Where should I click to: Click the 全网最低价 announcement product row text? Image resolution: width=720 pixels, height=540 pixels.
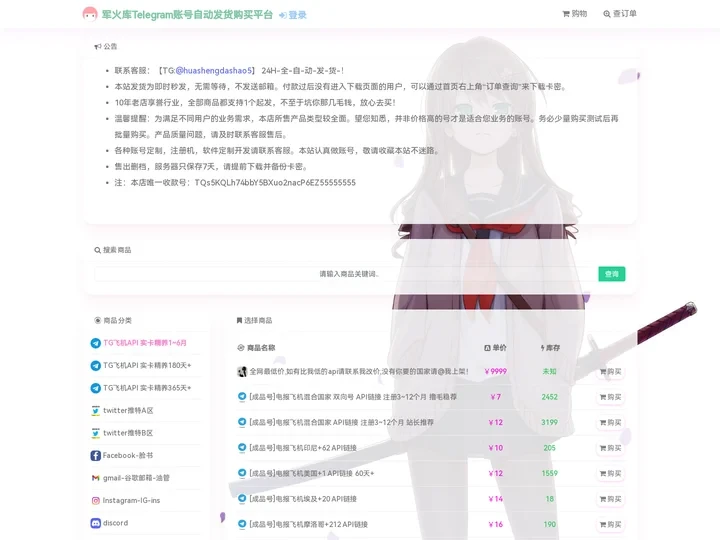tap(359, 371)
